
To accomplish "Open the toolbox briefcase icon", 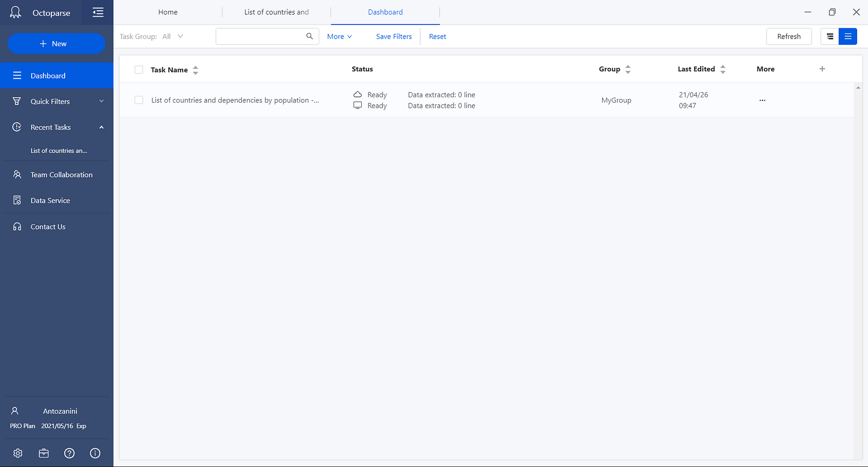I will click(44, 453).
